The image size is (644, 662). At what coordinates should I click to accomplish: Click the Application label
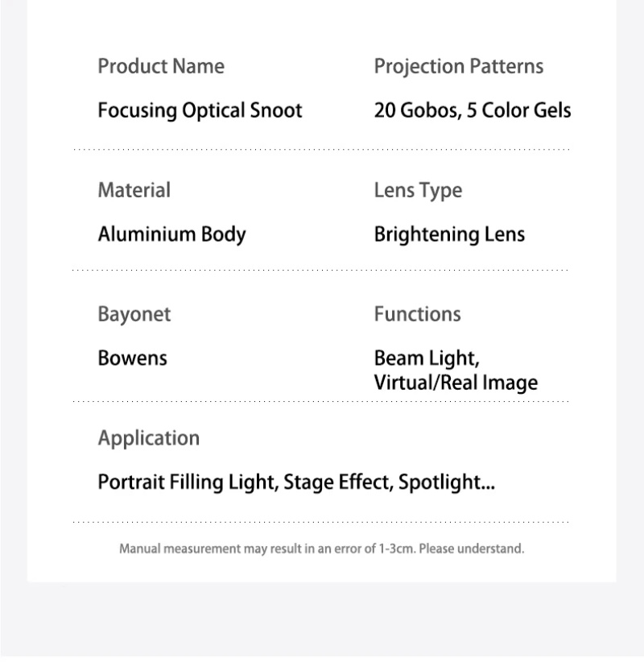pyautogui.click(x=149, y=439)
